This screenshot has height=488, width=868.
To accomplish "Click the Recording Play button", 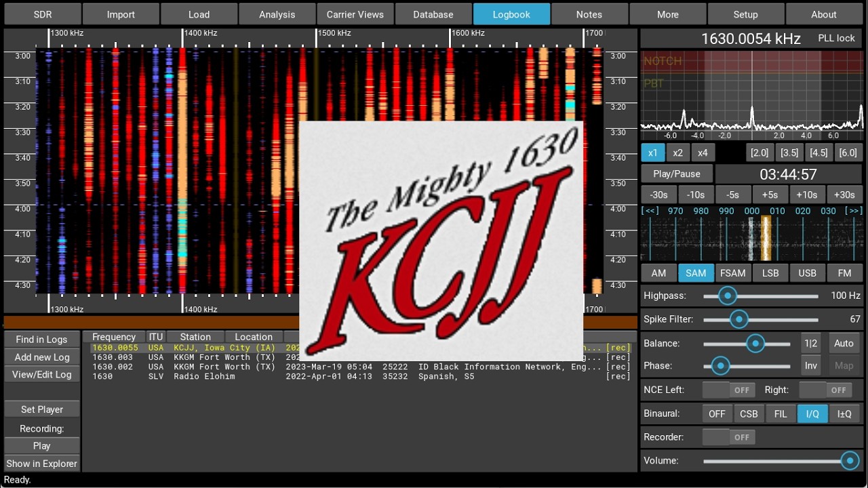I will point(42,446).
